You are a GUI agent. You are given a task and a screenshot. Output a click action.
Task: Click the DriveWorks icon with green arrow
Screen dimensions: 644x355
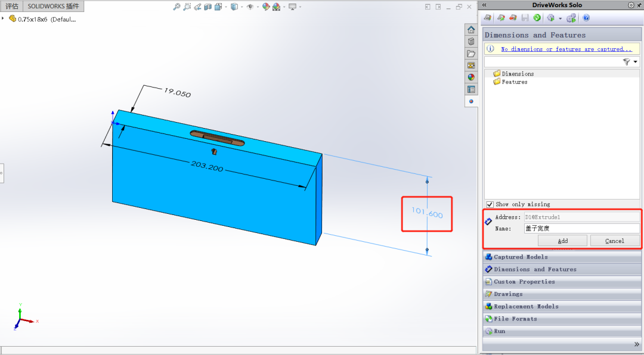pos(501,18)
